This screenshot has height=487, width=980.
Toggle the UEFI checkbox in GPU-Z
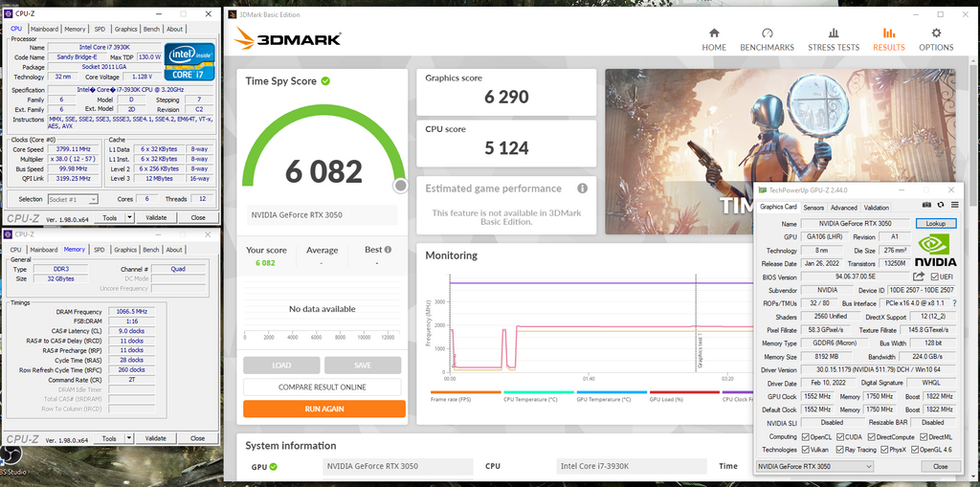click(x=934, y=277)
